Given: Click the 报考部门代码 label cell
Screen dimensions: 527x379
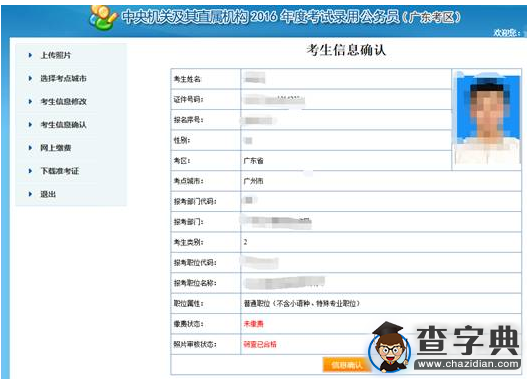Looking at the screenshot, I should pyautogui.click(x=206, y=202).
